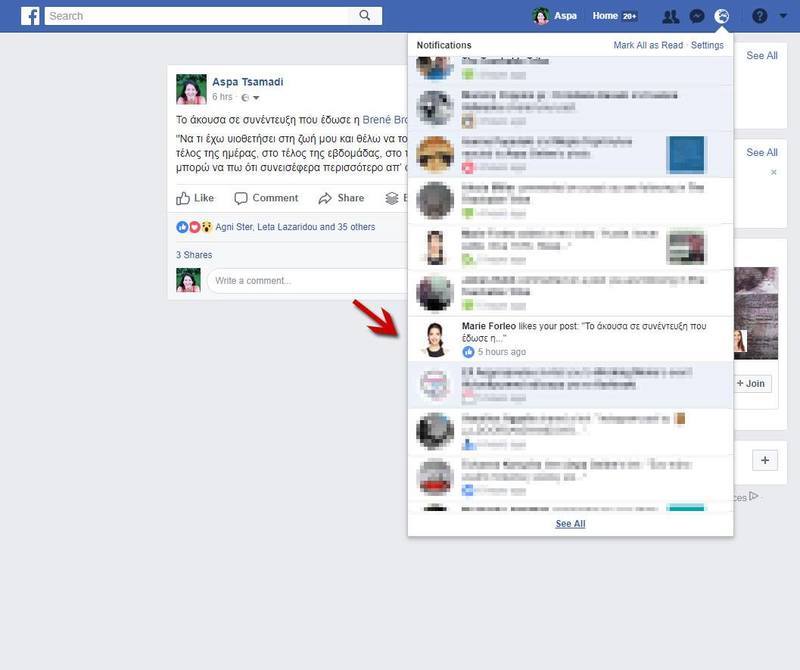Open the Messenger messages icon
Viewport: 800px width, 670px height.
(x=696, y=16)
